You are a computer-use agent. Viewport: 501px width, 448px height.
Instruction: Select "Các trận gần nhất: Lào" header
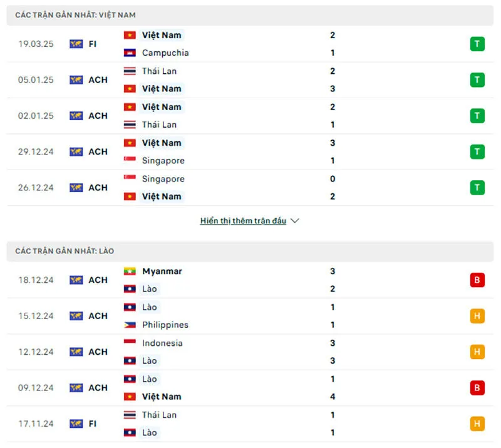tap(65, 251)
